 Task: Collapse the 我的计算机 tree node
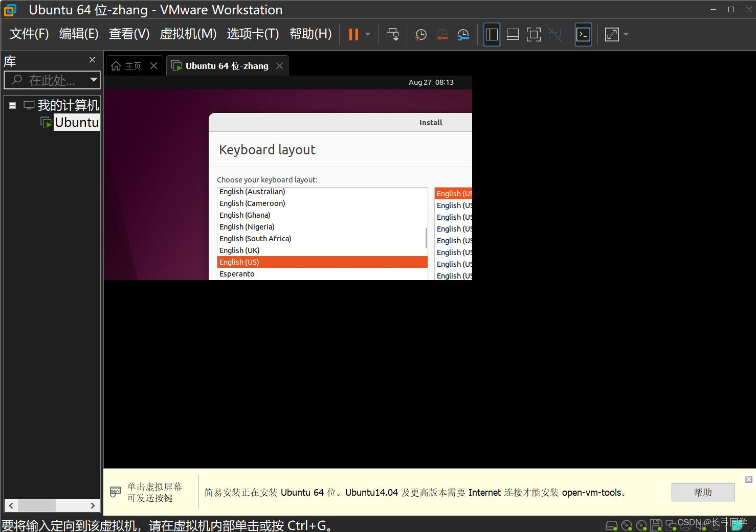[13, 105]
